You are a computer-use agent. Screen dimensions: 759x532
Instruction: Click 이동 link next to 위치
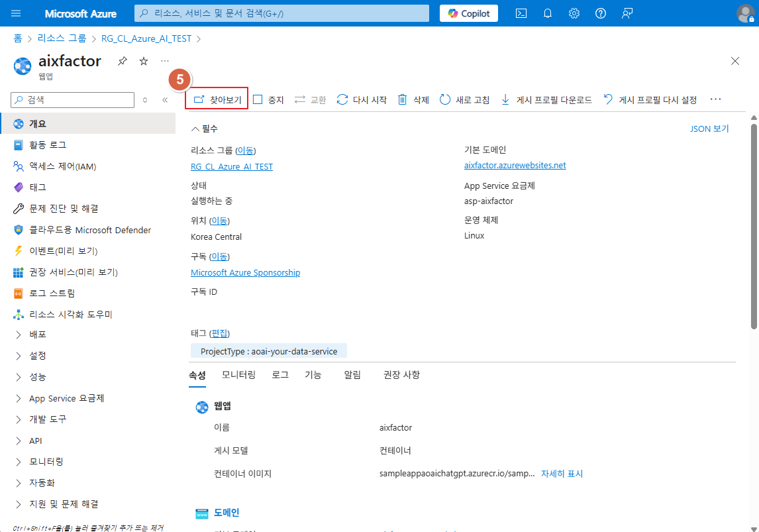219,220
